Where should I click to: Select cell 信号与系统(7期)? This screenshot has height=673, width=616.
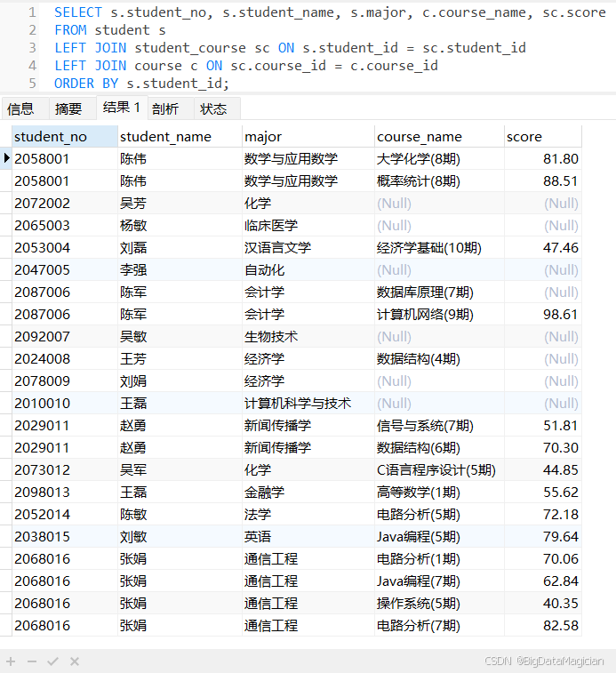tap(439, 425)
